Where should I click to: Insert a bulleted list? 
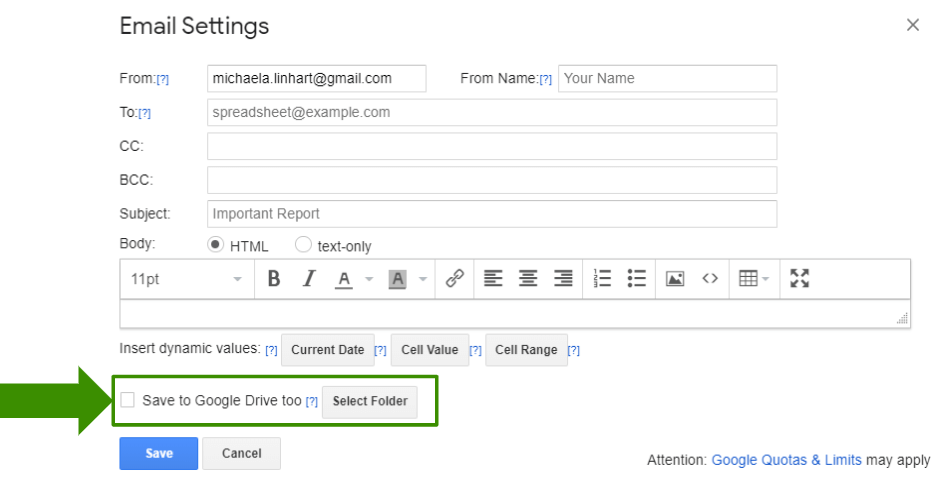636,279
